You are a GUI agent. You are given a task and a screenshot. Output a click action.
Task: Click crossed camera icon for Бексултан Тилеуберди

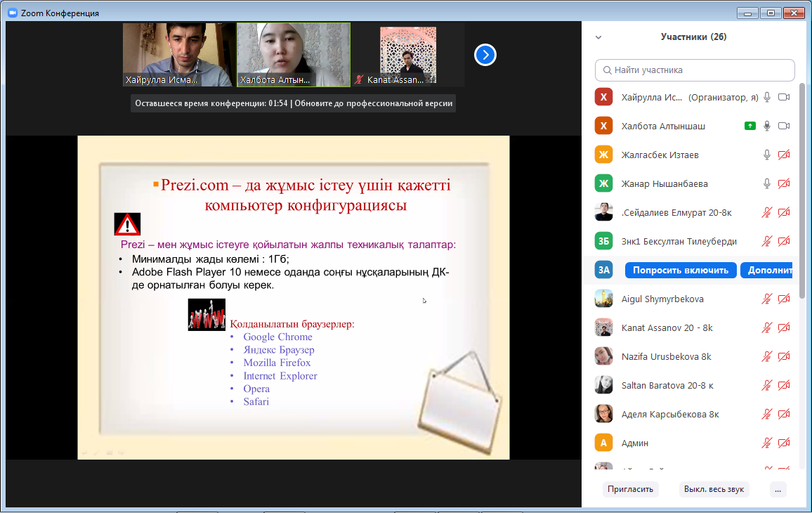point(784,241)
